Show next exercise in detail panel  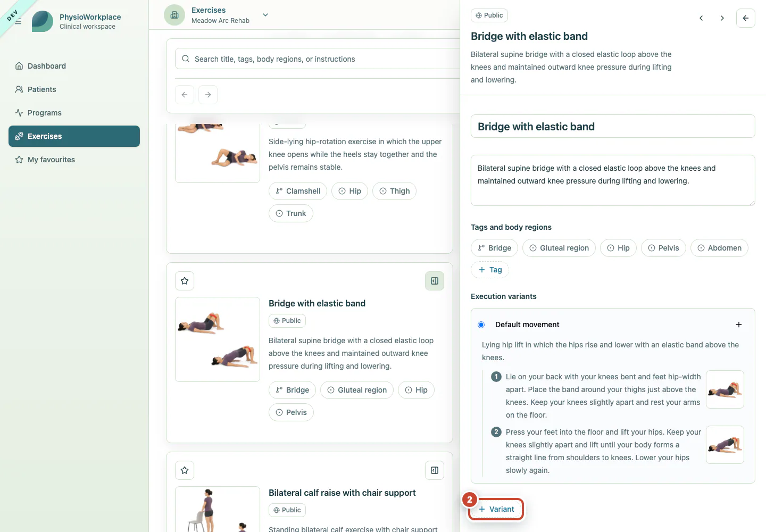tap(722, 18)
